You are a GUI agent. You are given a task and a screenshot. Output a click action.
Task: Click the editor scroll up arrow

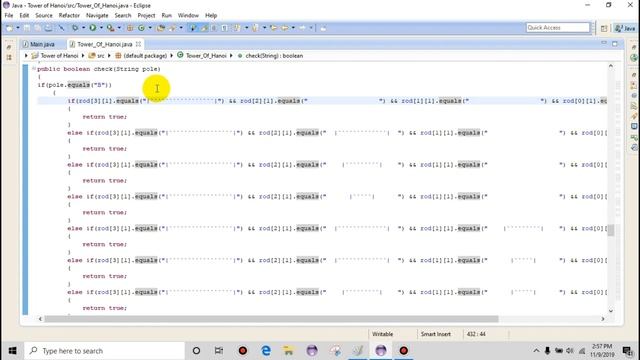[611, 66]
